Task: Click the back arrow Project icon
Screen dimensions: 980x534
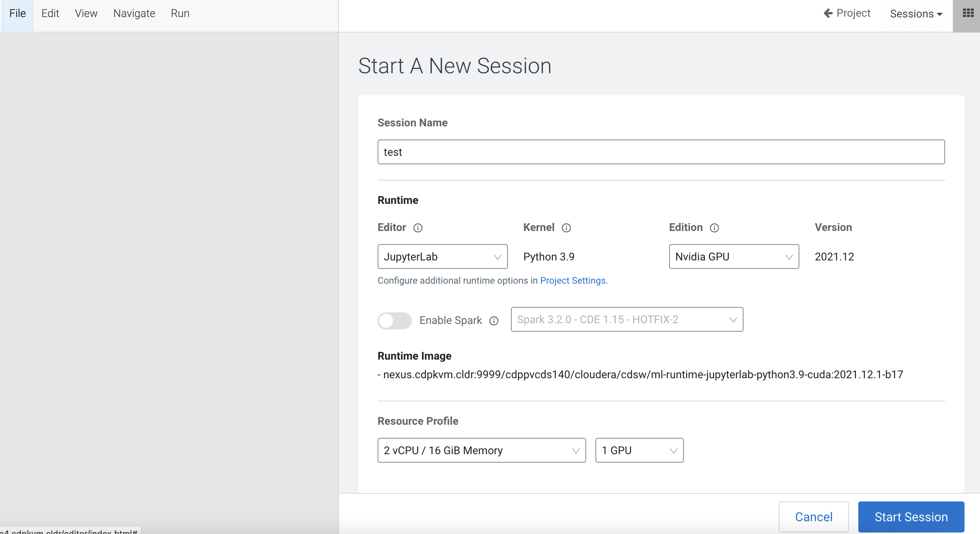Action: coord(828,14)
